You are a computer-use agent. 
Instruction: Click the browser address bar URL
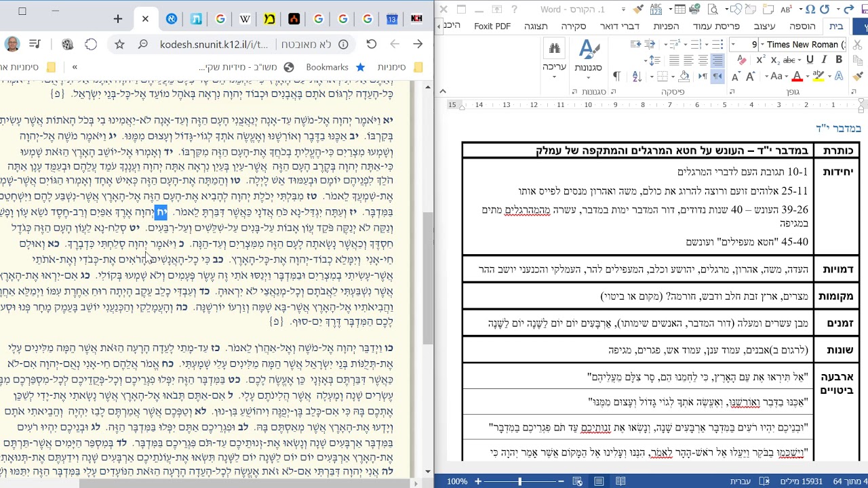coord(214,44)
